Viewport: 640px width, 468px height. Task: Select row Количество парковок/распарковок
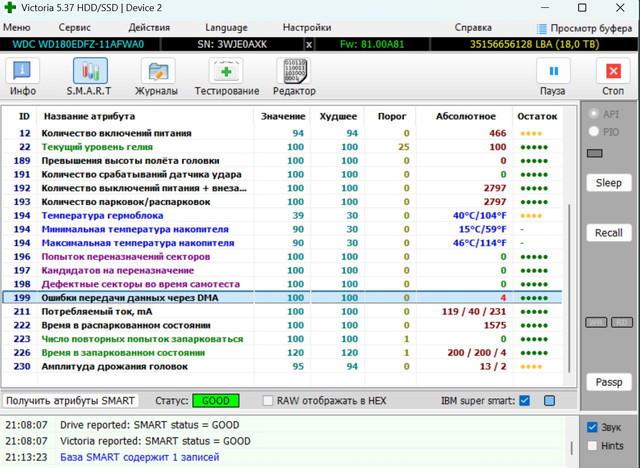coord(282,202)
